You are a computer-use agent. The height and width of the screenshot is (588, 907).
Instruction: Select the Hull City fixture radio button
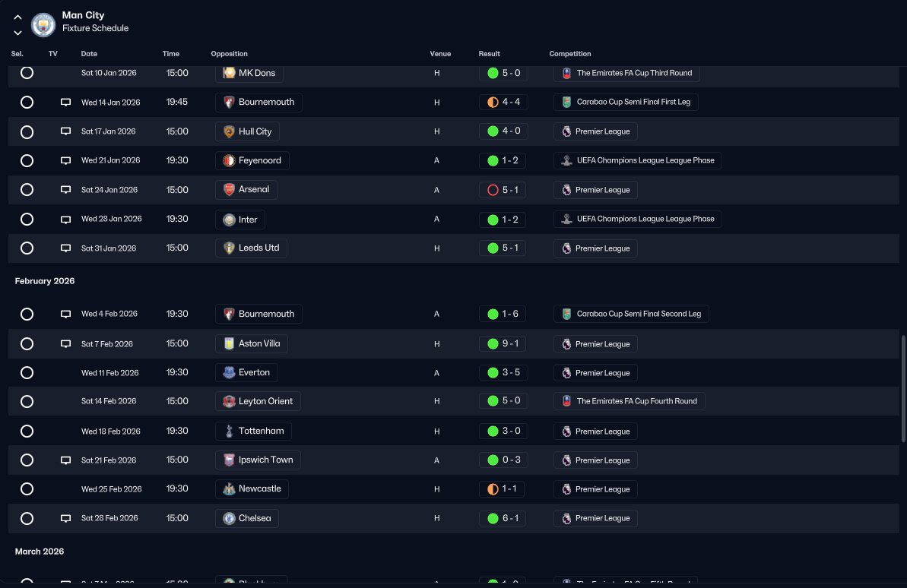coord(27,132)
